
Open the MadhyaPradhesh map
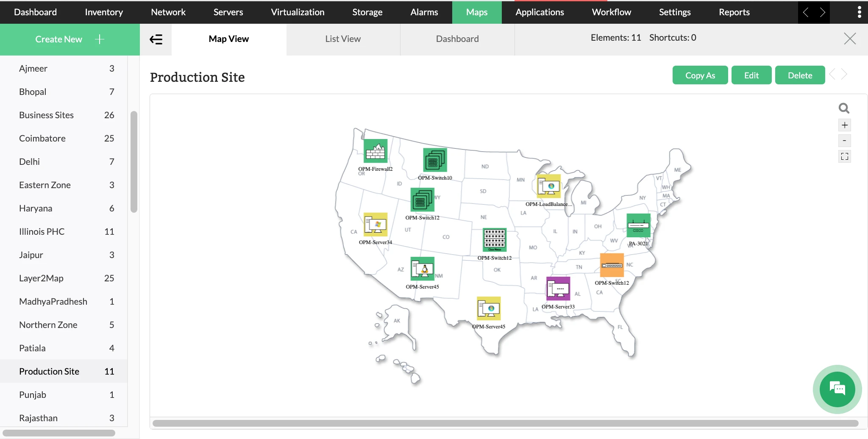(64, 301)
